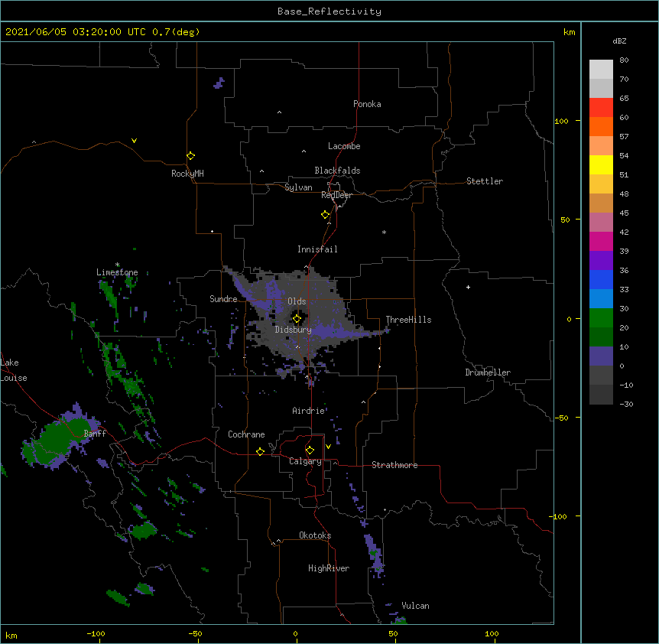The width and height of the screenshot is (659, 644).
Task: Click the Lake Louise label
Action: click(x=13, y=370)
